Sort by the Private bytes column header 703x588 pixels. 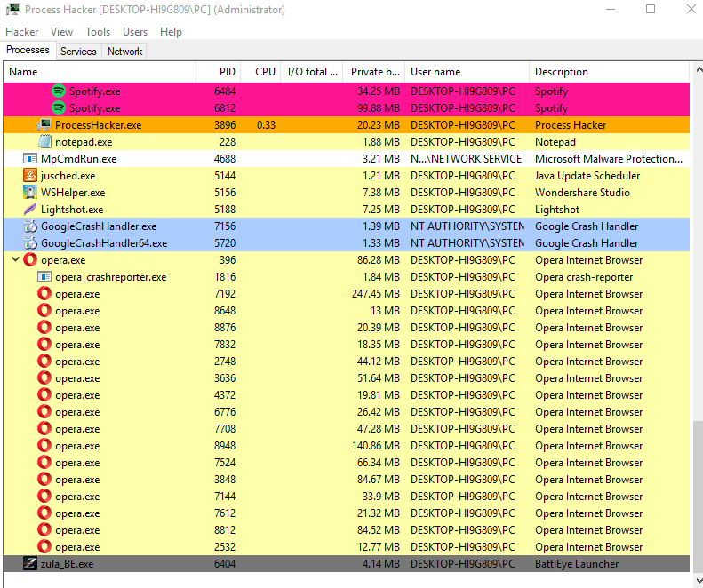[374, 72]
